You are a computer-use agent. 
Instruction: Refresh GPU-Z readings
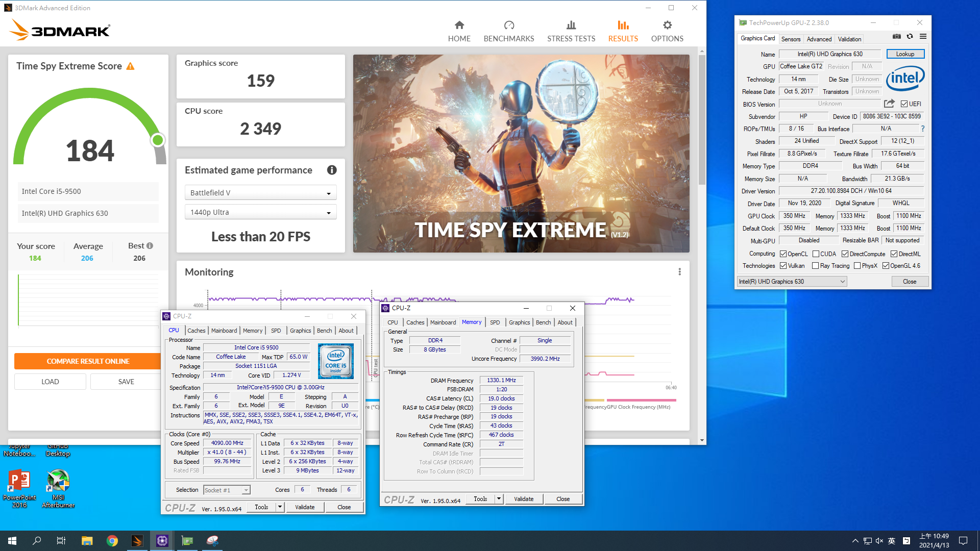click(910, 37)
